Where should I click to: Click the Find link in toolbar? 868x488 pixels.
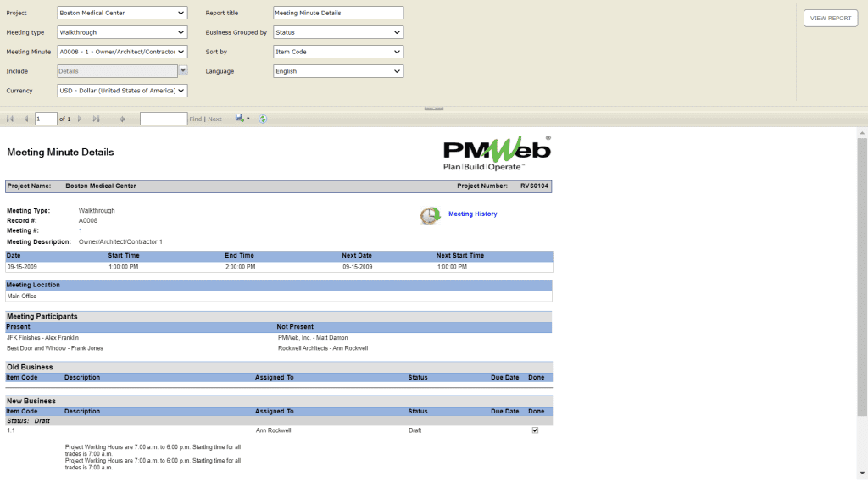[196, 119]
